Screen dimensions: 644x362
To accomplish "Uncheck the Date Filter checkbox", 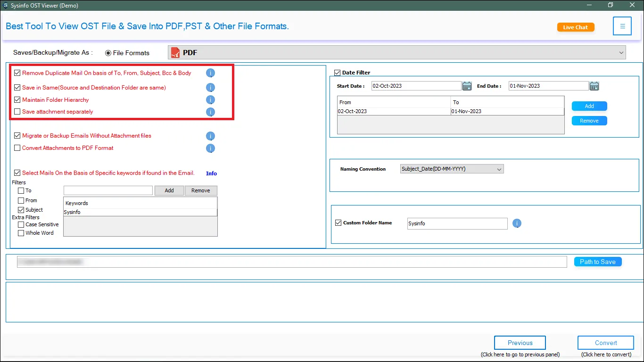I will point(337,73).
